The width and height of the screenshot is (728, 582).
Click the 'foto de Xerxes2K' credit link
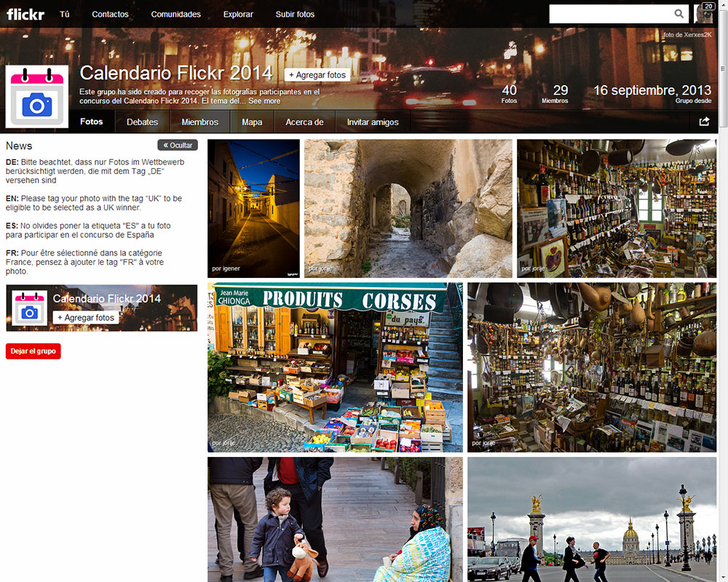point(687,35)
